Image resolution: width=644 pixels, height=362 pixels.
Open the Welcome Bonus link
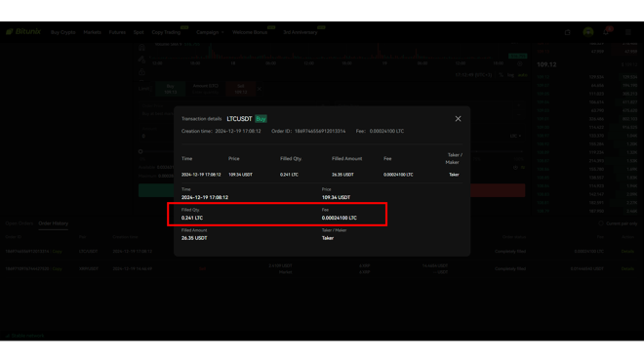(250, 32)
